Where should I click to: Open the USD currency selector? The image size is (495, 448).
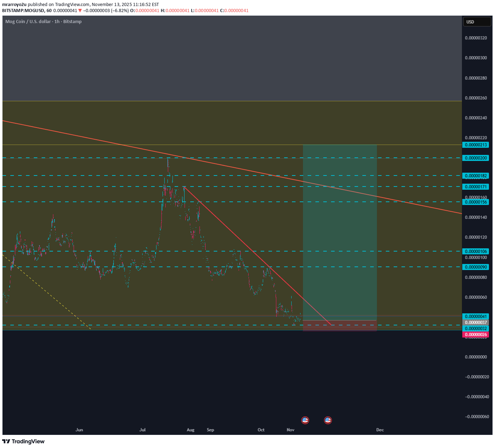pyautogui.click(x=477, y=22)
